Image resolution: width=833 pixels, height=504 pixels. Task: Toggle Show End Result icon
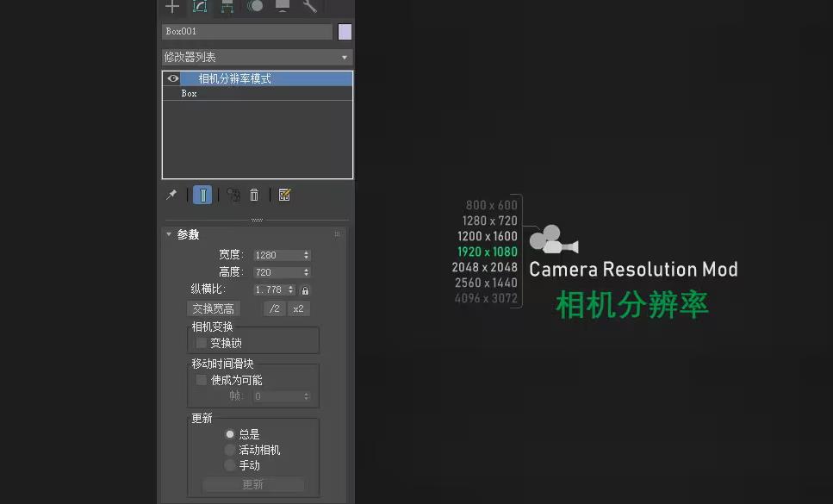click(202, 195)
